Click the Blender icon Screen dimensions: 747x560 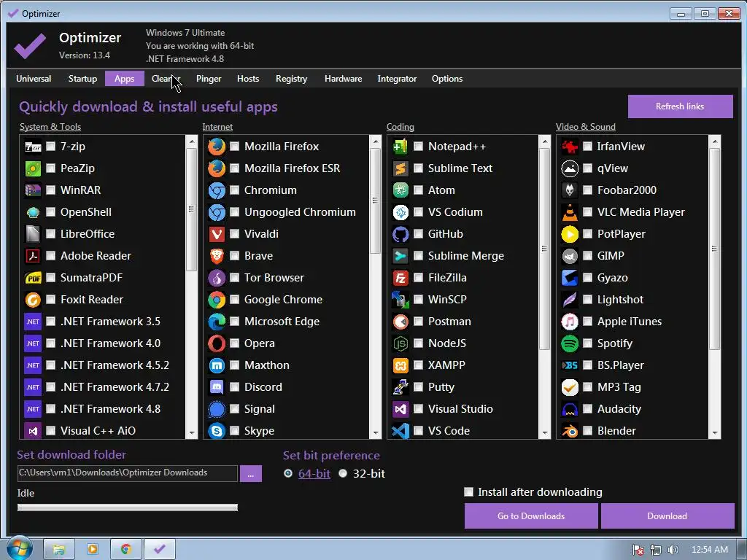point(570,431)
